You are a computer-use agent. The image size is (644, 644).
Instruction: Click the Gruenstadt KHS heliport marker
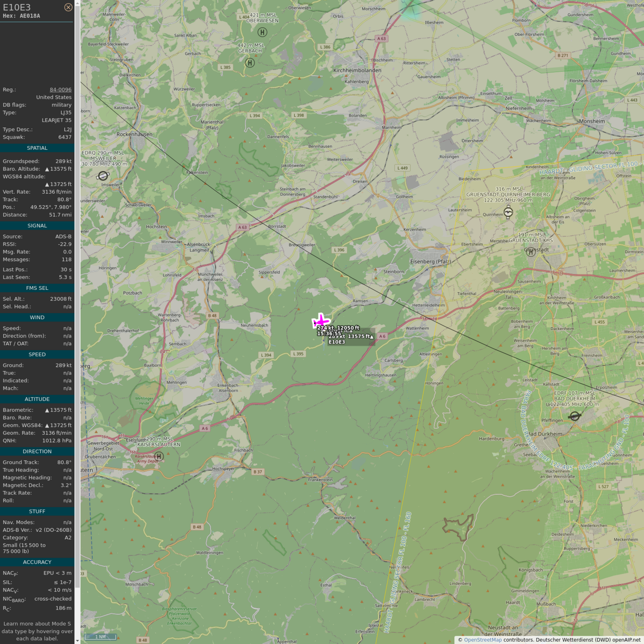(x=531, y=252)
